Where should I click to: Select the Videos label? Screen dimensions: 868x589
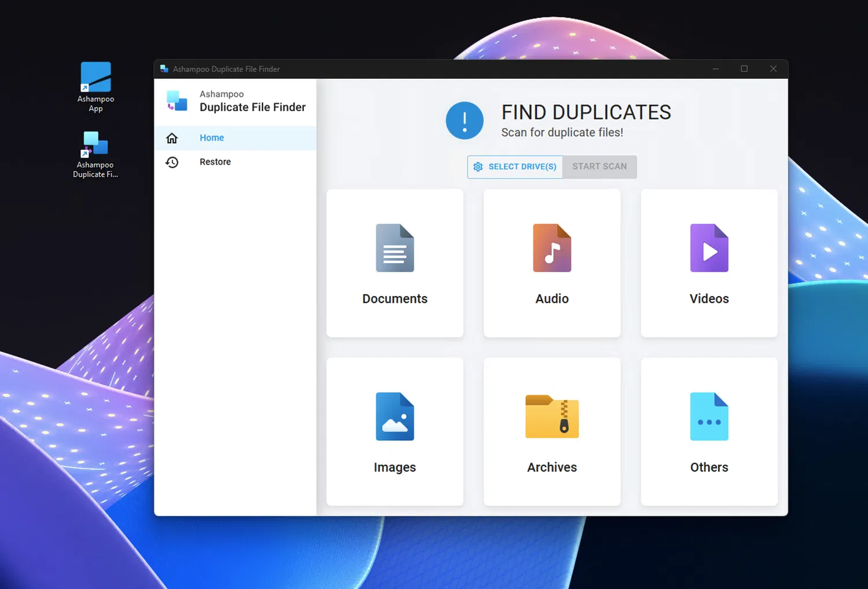(x=709, y=299)
